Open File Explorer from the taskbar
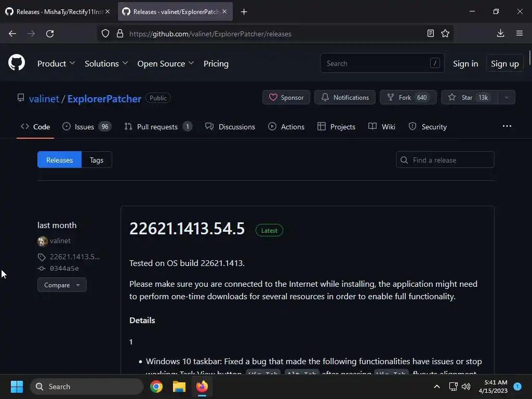The image size is (532, 399). pyautogui.click(x=179, y=387)
